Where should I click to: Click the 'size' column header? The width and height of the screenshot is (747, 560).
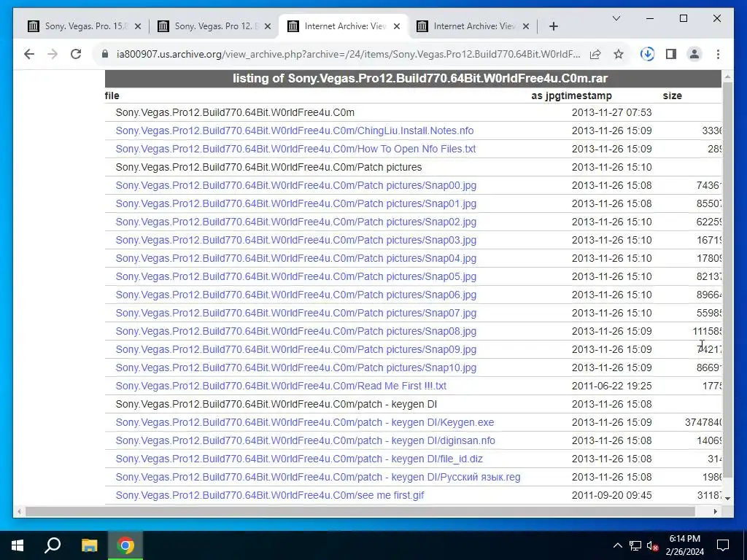pos(672,96)
